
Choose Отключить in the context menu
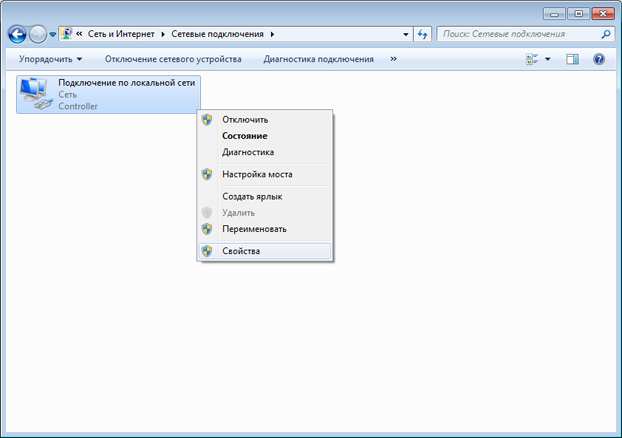(x=265, y=119)
